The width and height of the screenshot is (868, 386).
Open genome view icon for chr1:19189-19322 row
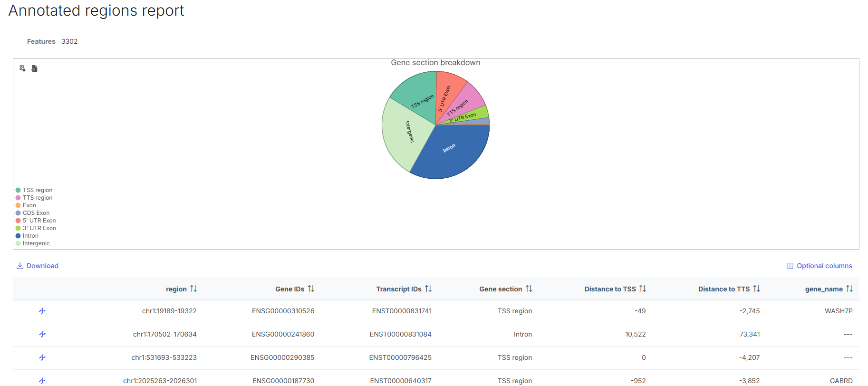click(x=42, y=311)
